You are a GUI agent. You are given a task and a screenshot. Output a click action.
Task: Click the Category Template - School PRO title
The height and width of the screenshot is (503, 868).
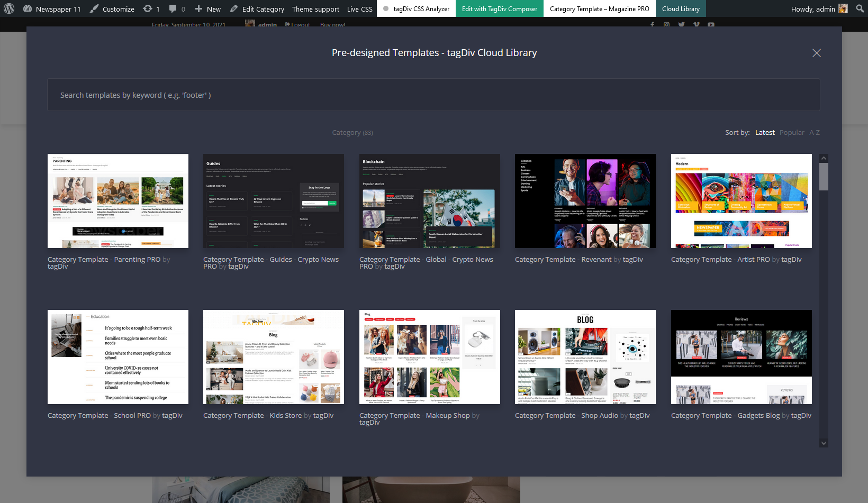[99, 415]
